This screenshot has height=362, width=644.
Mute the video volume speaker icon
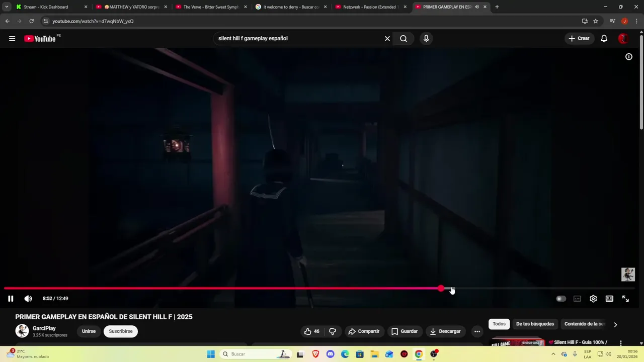(28, 299)
